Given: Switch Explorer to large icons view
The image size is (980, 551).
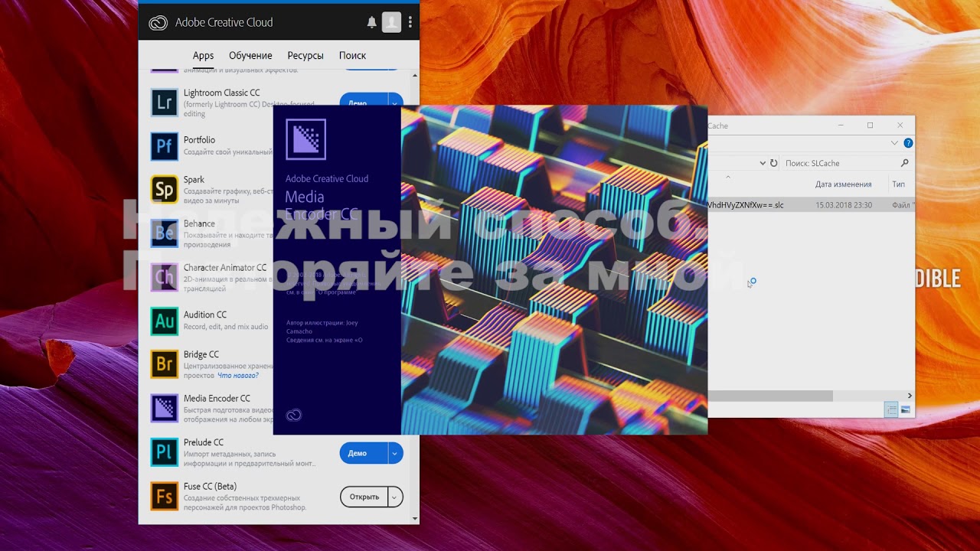Looking at the screenshot, I should (906, 410).
